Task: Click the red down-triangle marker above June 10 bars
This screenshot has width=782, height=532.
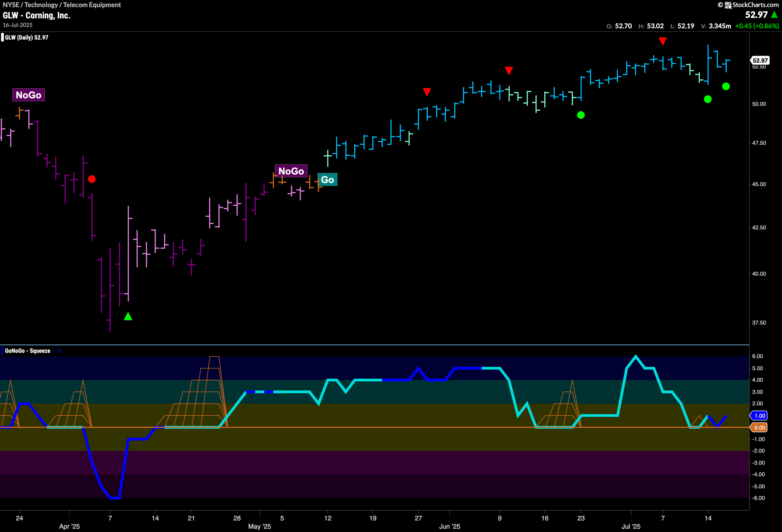Action: tap(509, 71)
